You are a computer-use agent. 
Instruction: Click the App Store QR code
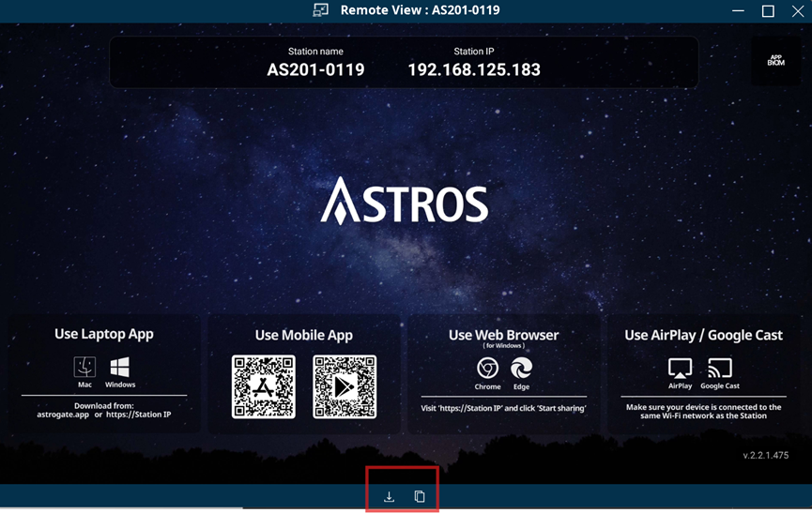pos(264,386)
